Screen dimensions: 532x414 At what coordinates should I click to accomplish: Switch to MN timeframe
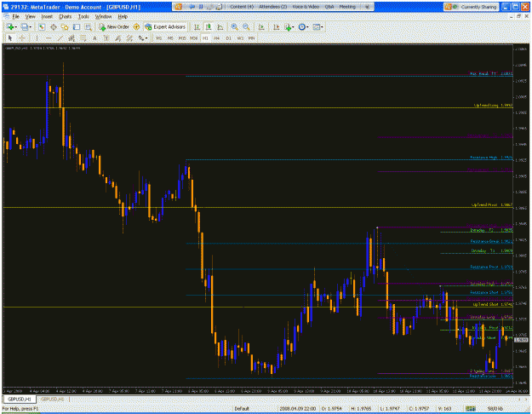point(251,38)
